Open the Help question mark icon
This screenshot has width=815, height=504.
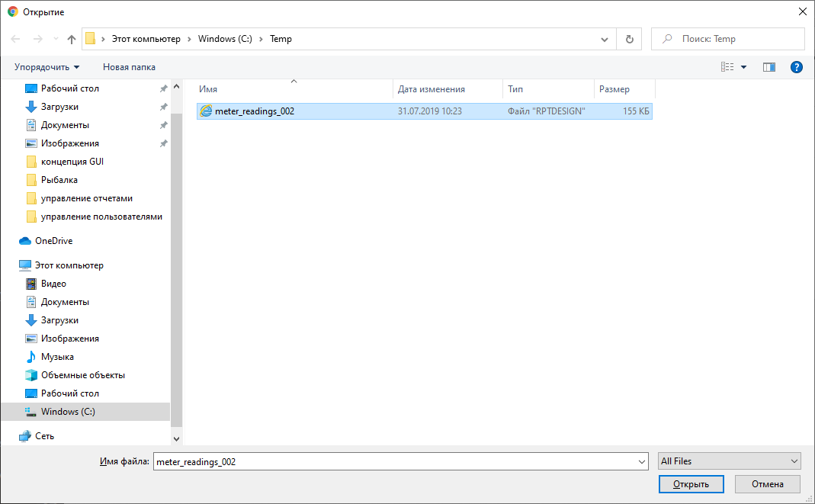(797, 67)
